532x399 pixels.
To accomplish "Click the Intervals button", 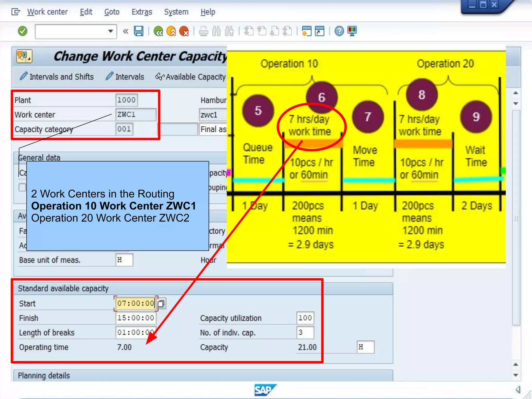I will 125,77.
